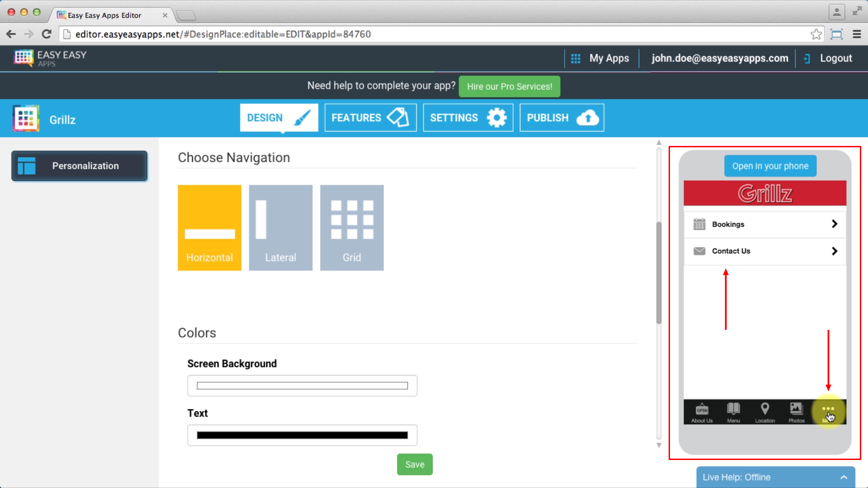Select the Grid navigation option

352,227
